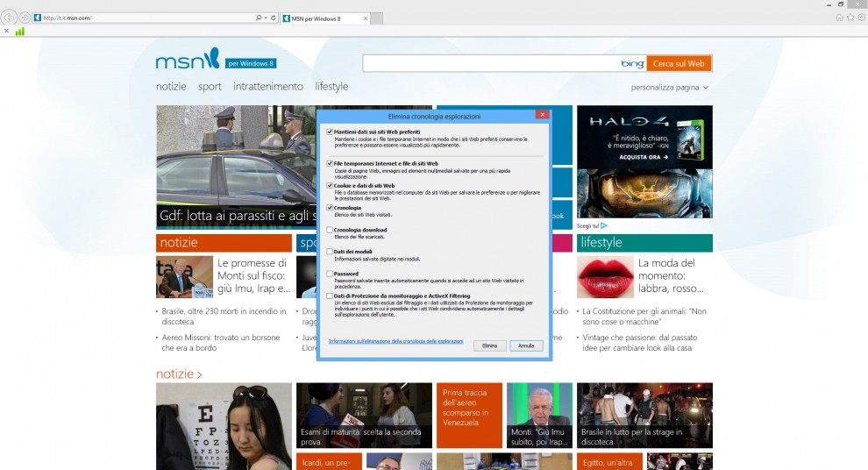Image resolution: width=868 pixels, height=470 pixels.
Task: Open La moda del momento article
Action: 671,275
